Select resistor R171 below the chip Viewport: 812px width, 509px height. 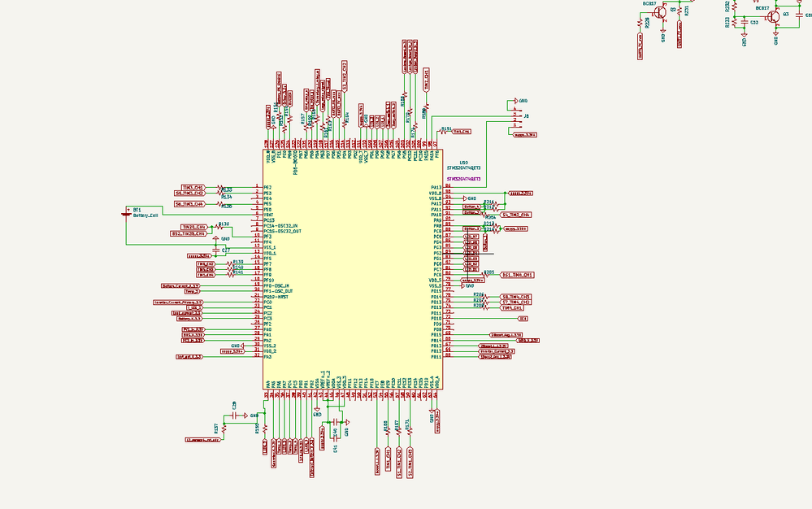coord(410,429)
